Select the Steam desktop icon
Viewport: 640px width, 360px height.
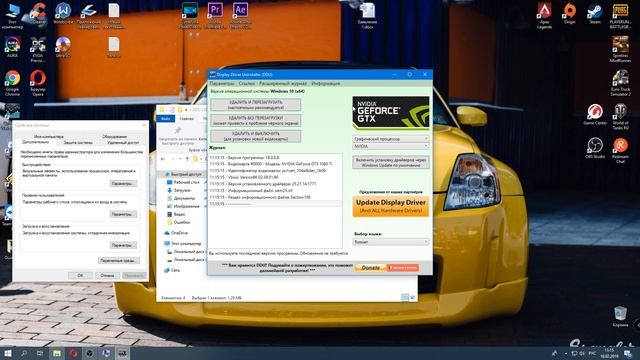click(595, 13)
